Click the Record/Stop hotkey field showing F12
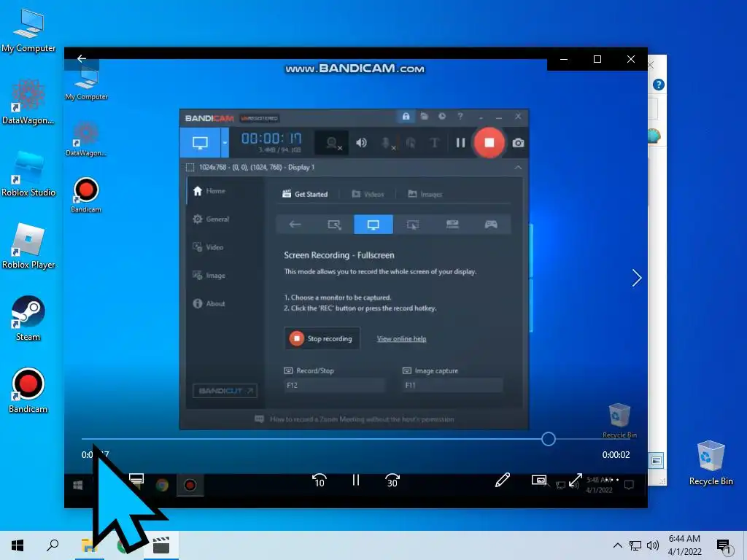Image resolution: width=747 pixels, height=560 pixels. (334, 385)
